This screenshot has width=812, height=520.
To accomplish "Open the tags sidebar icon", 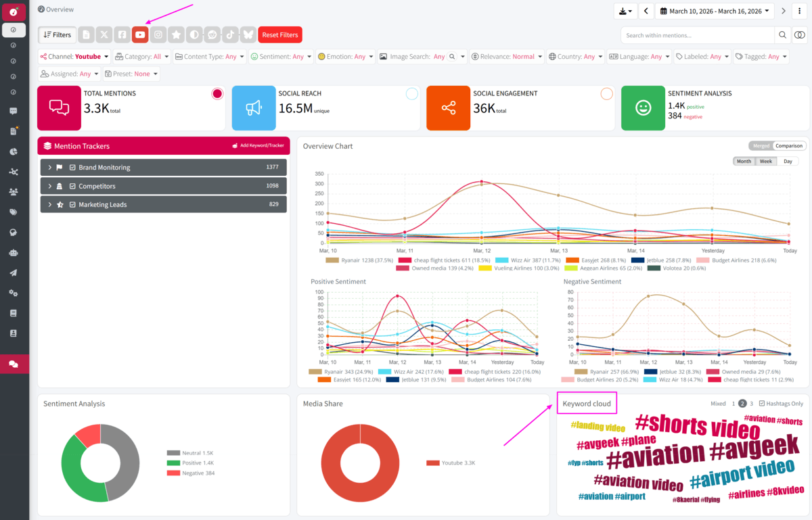I will (x=14, y=212).
